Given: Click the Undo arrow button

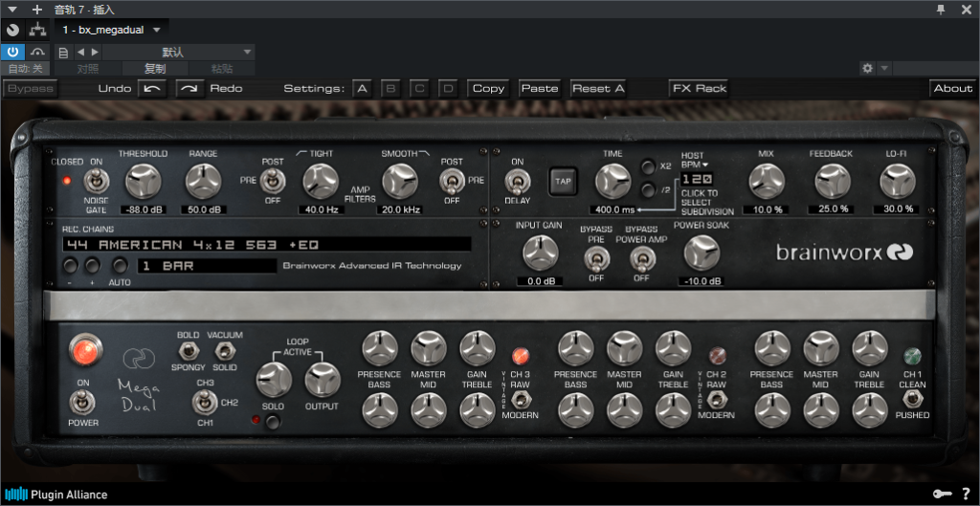Looking at the screenshot, I should click(152, 88).
